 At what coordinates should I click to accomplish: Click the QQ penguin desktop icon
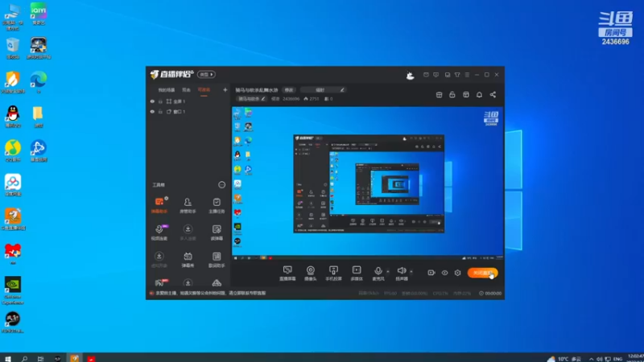tap(13, 117)
